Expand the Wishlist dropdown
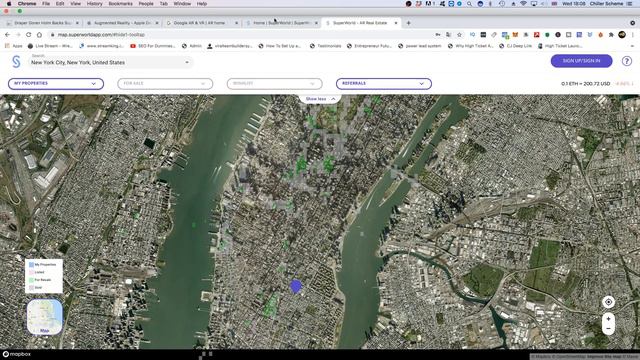 tap(274, 84)
